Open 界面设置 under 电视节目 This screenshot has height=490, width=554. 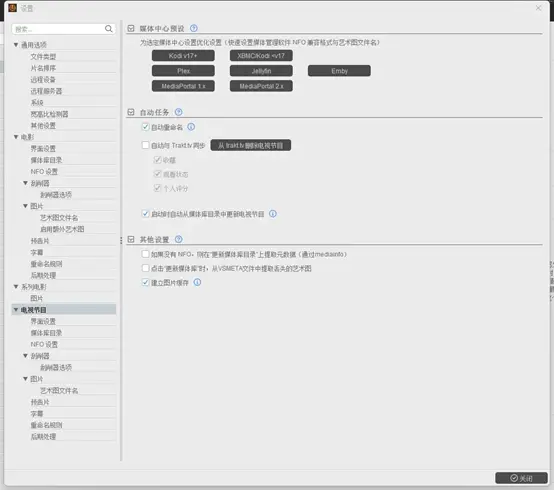click(43, 321)
